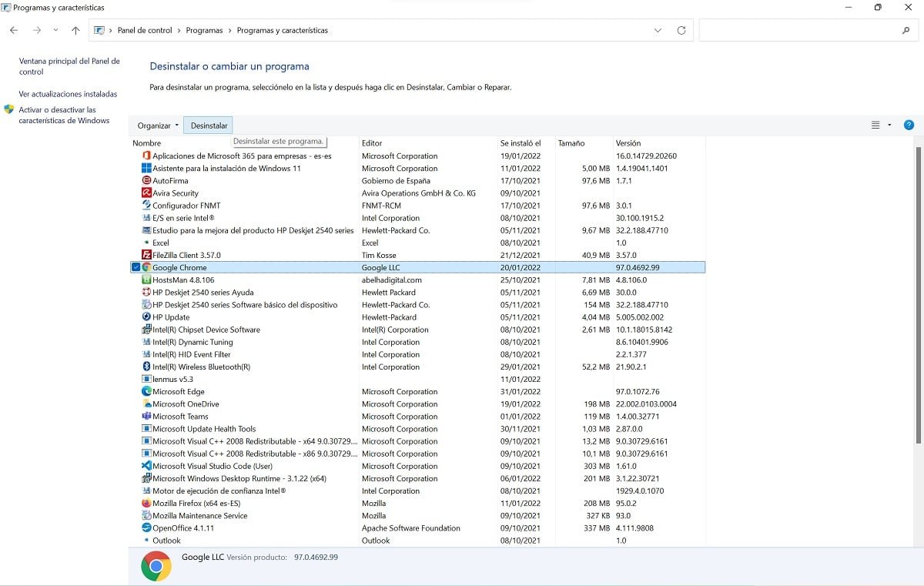
Task: Click the Google Chrome icon in list
Action: click(146, 267)
